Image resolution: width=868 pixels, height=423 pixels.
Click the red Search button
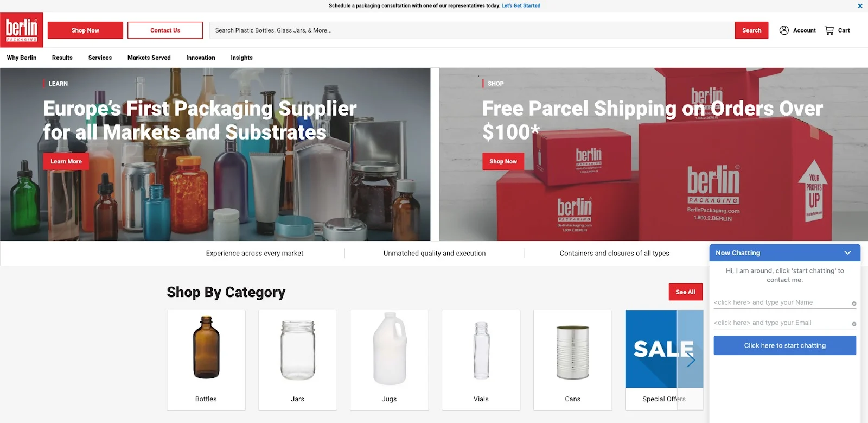(751, 30)
